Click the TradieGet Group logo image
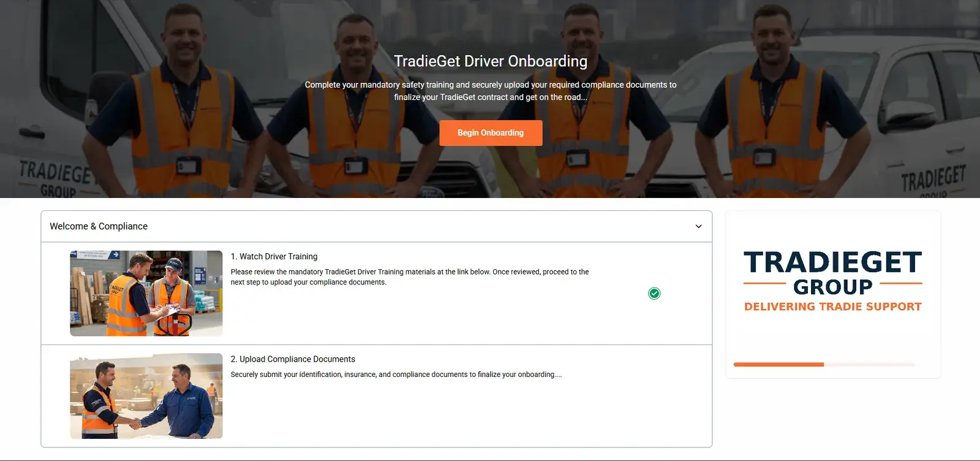Screen dimensions: 980x461 click(833, 281)
